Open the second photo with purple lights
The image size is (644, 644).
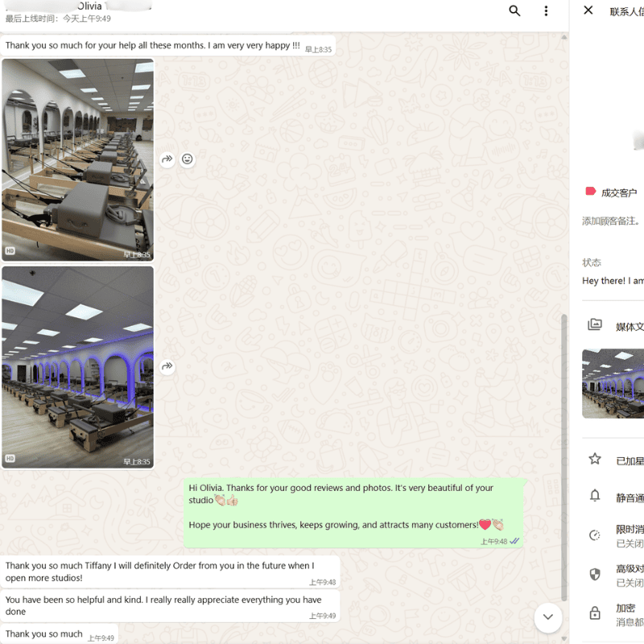[x=77, y=367]
